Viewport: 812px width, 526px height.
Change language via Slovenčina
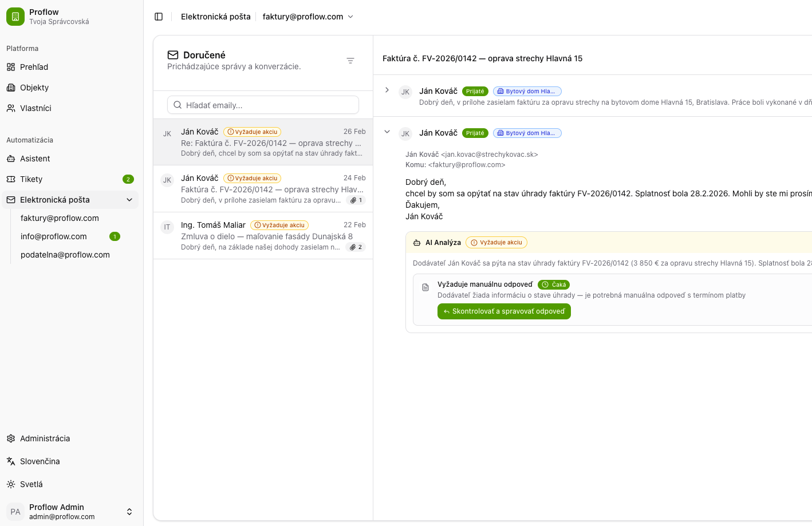40,461
